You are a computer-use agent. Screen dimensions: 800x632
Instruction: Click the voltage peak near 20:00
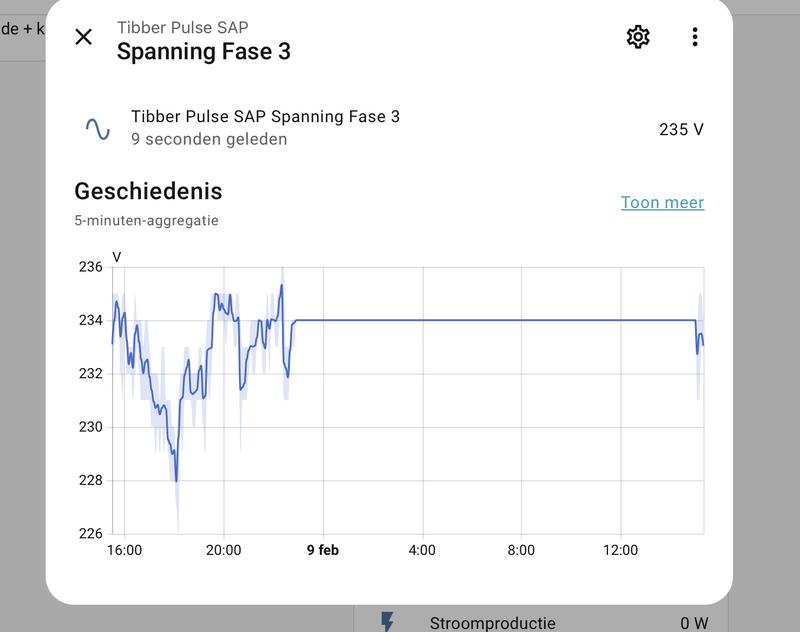[214, 294]
